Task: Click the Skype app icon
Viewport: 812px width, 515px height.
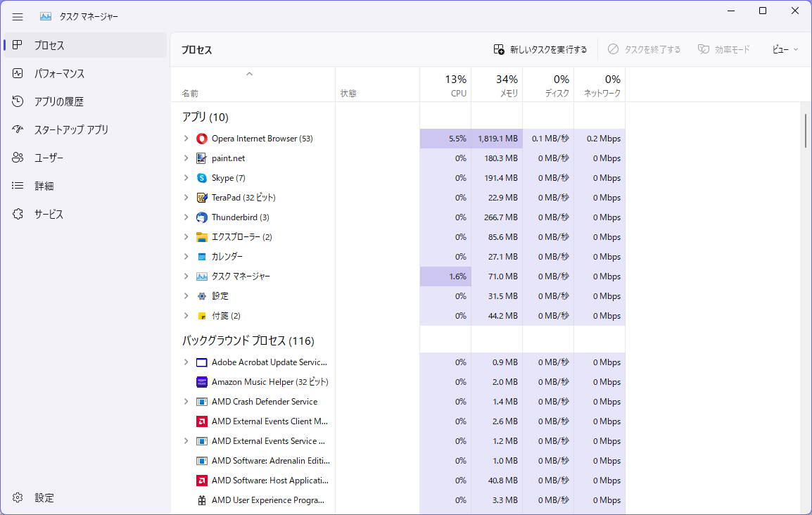Action: tap(202, 178)
